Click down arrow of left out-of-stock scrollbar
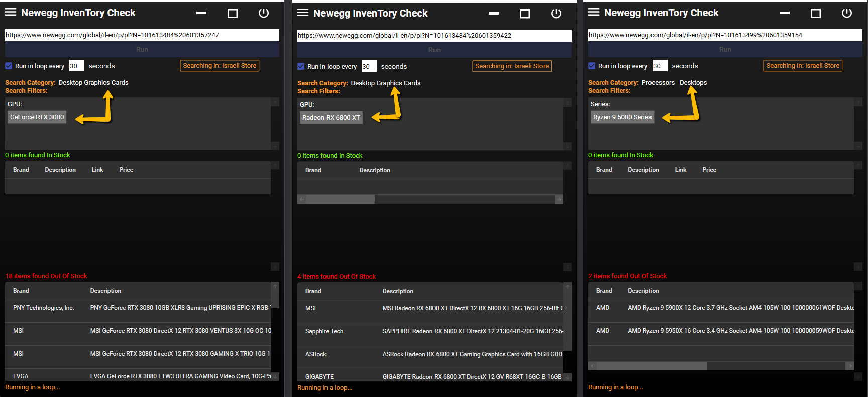Image resolution: width=868 pixels, height=397 pixels. tap(275, 376)
